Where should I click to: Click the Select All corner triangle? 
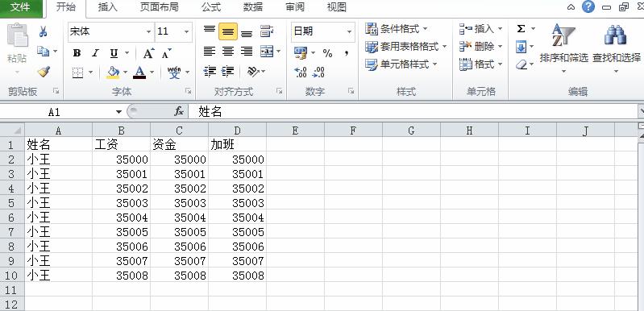point(12,130)
